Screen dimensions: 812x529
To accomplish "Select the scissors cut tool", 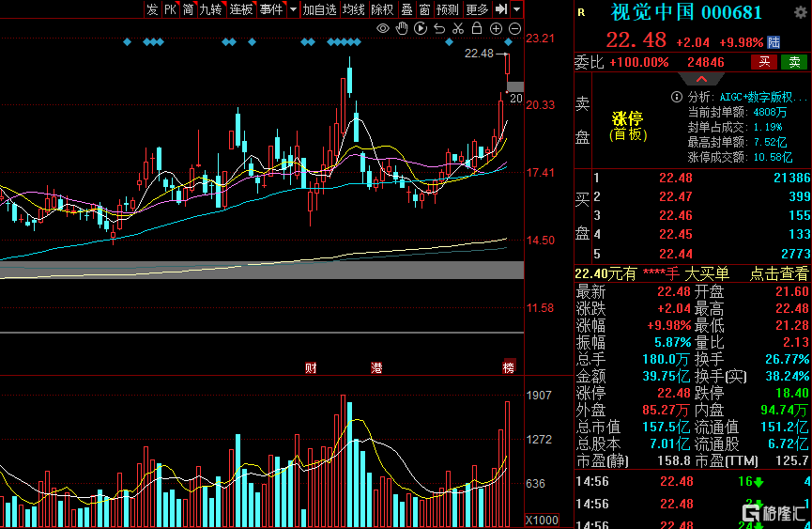I will coord(458,29).
